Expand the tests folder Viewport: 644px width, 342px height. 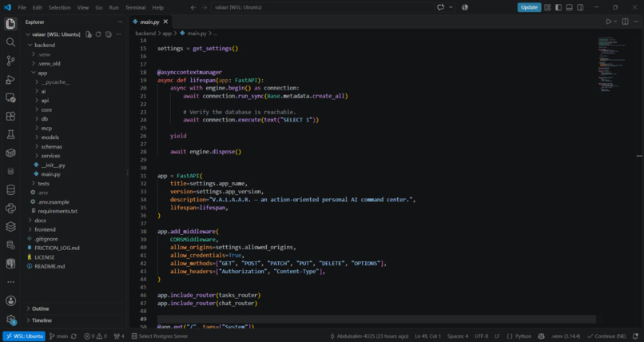coord(43,184)
